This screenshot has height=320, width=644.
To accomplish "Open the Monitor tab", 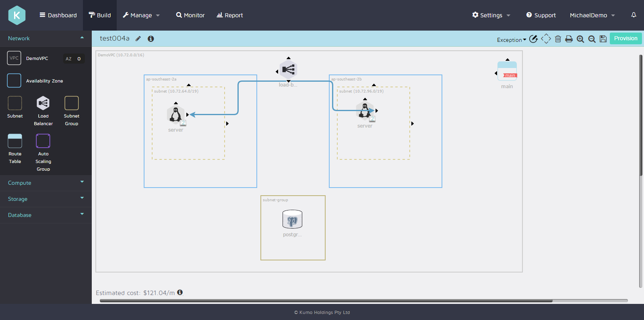I will (x=190, y=15).
